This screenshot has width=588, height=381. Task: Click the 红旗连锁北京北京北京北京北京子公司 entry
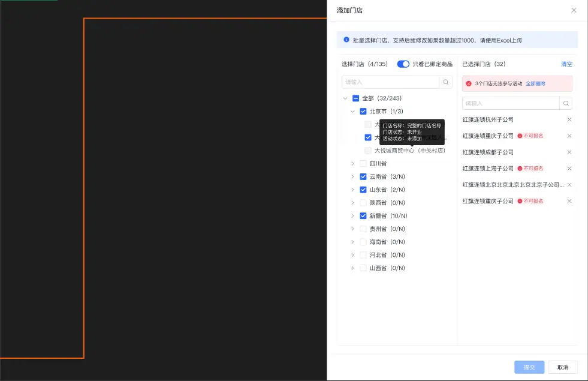513,185
